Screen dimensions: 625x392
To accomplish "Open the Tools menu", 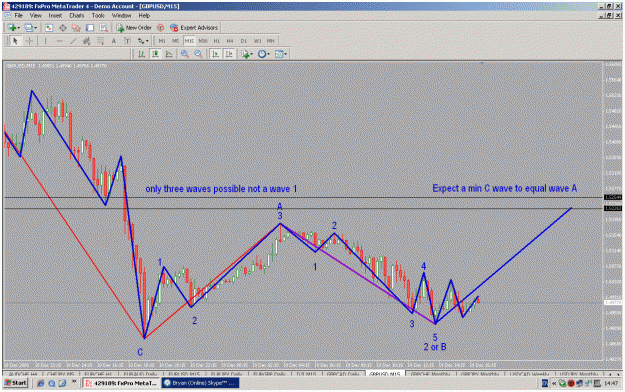I will coord(98,16).
